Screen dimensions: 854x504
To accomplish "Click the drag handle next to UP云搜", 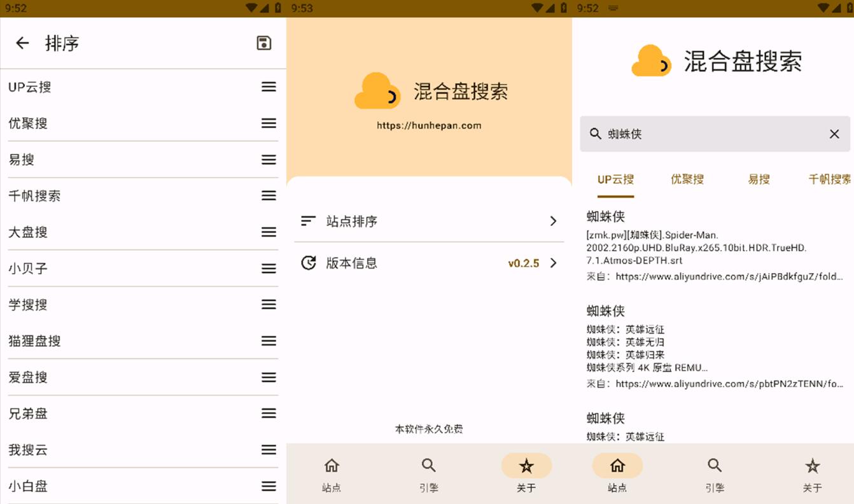I will tap(268, 87).
